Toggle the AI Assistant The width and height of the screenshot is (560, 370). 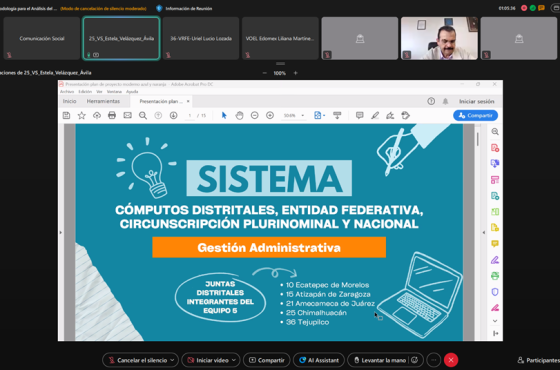319,360
